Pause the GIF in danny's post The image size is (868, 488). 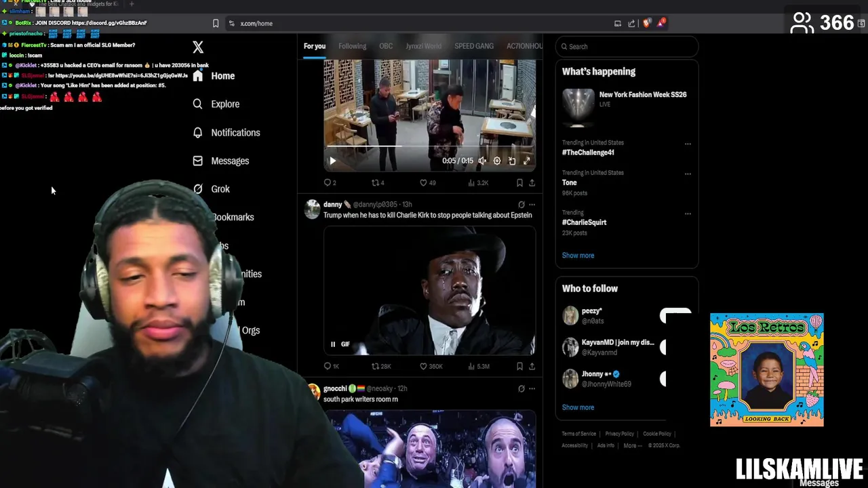(x=333, y=344)
